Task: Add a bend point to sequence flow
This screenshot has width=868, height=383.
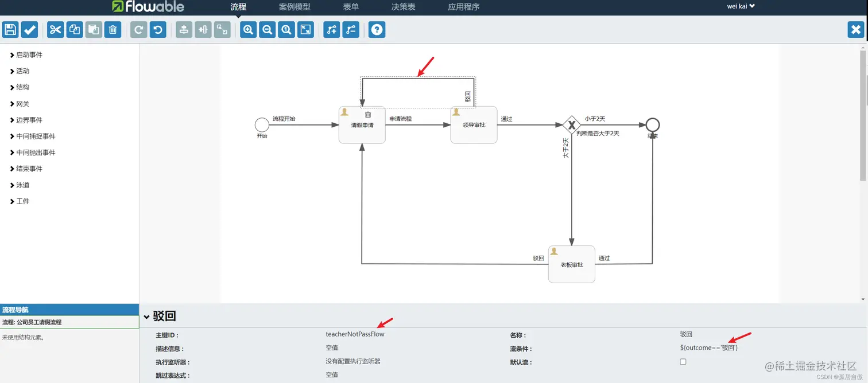Action: [331, 30]
